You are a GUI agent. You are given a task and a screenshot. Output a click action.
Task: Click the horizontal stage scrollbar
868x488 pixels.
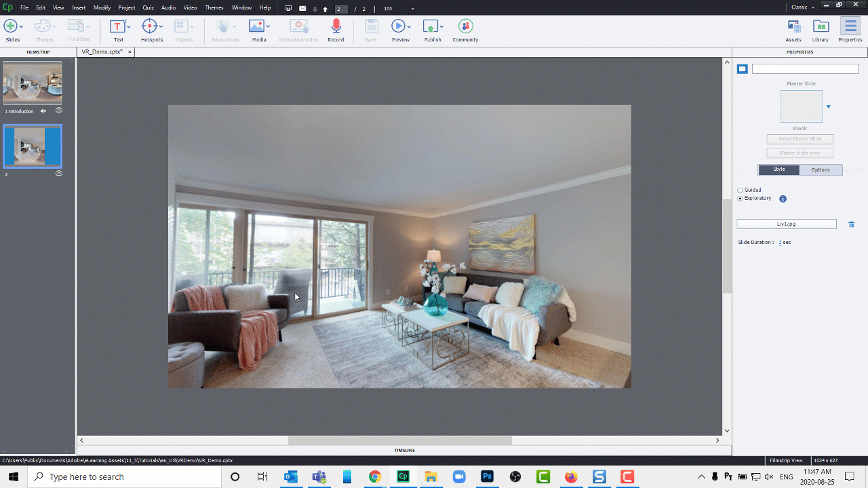[400, 441]
